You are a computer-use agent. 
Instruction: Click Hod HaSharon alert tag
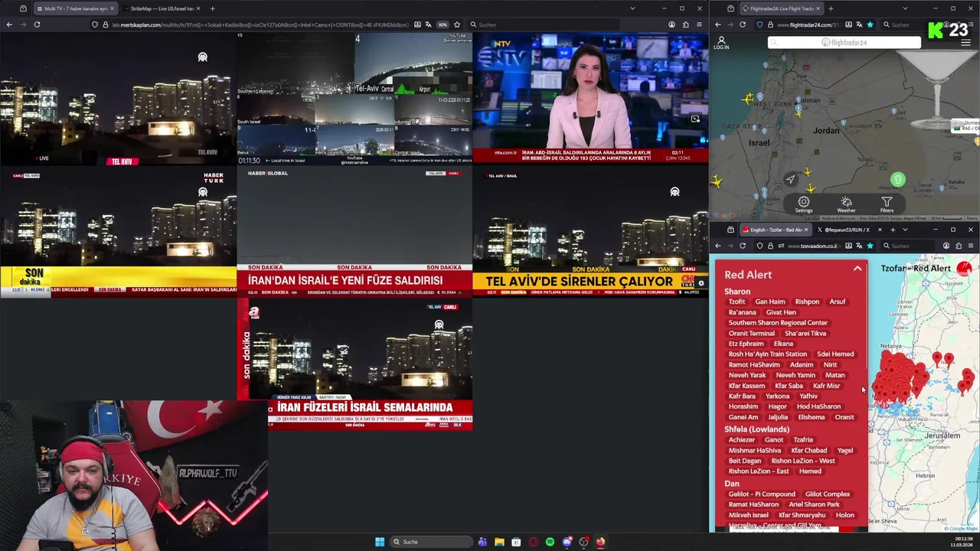(818, 406)
